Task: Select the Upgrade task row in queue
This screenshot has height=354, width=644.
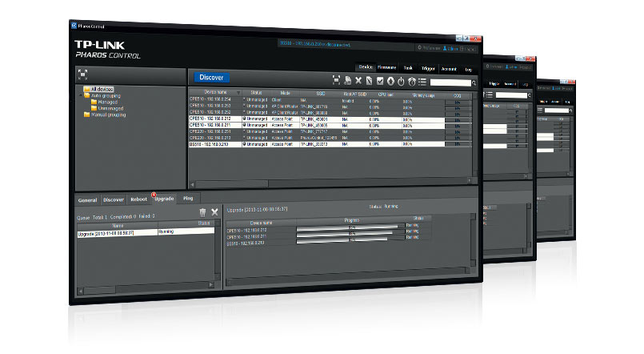Action: pyautogui.click(x=146, y=232)
